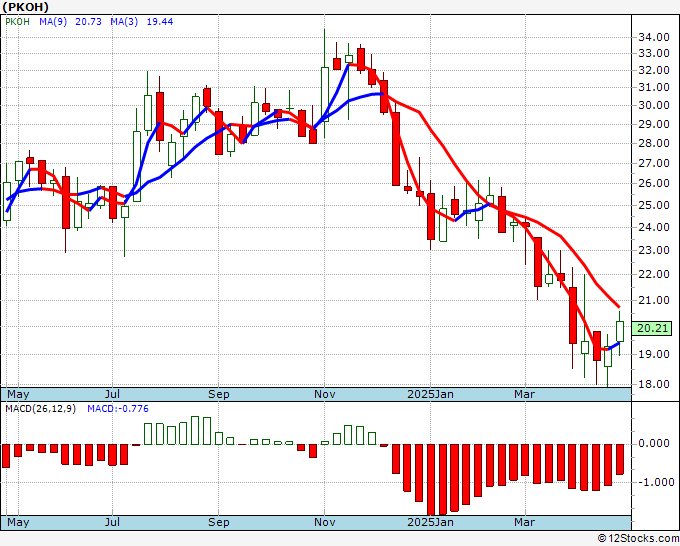Click the 28.00 price axis label
Image resolution: width=680 pixels, height=546 pixels.
click(x=654, y=143)
